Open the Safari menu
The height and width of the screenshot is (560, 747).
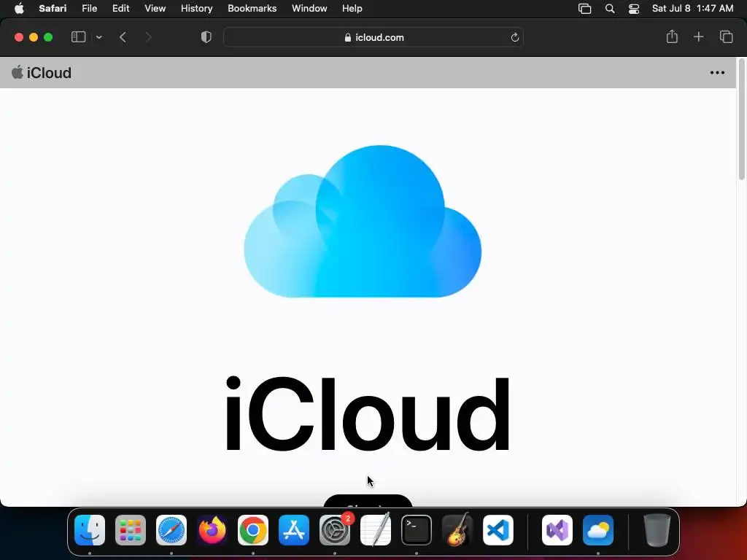(53, 9)
